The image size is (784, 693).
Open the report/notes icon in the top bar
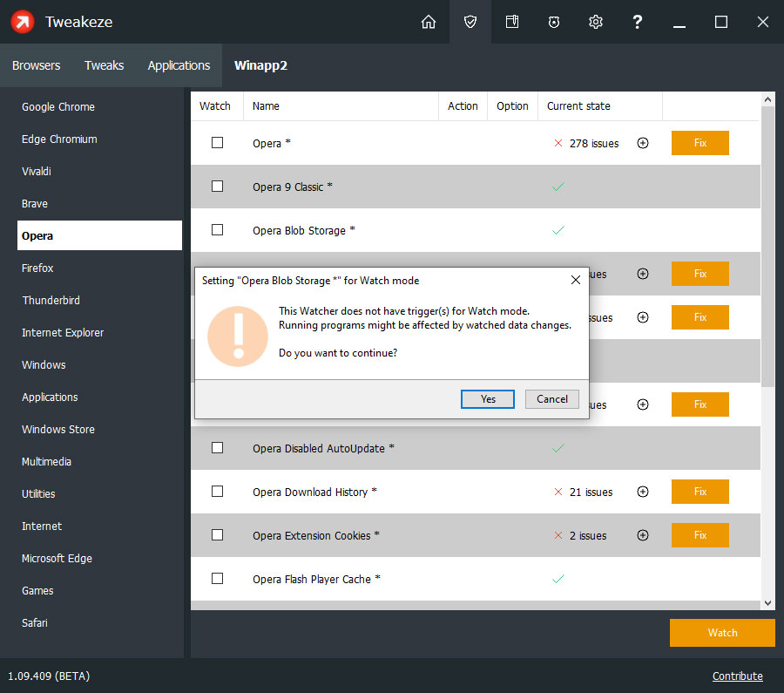click(x=512, y=22)
